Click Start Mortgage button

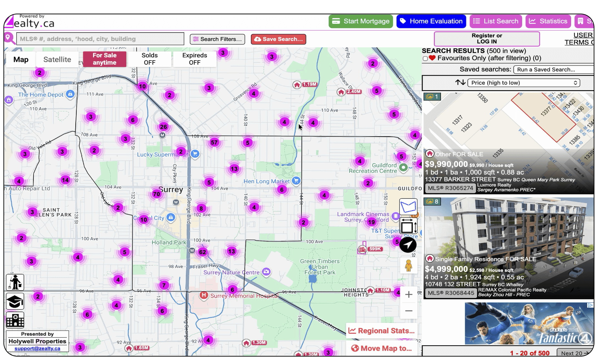361,21
